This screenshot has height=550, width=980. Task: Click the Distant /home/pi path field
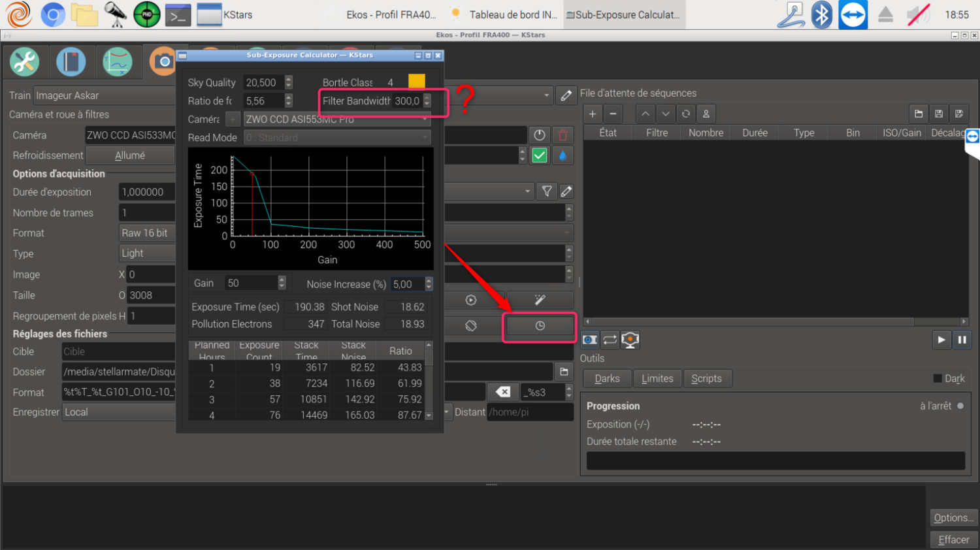click(530, 412)
